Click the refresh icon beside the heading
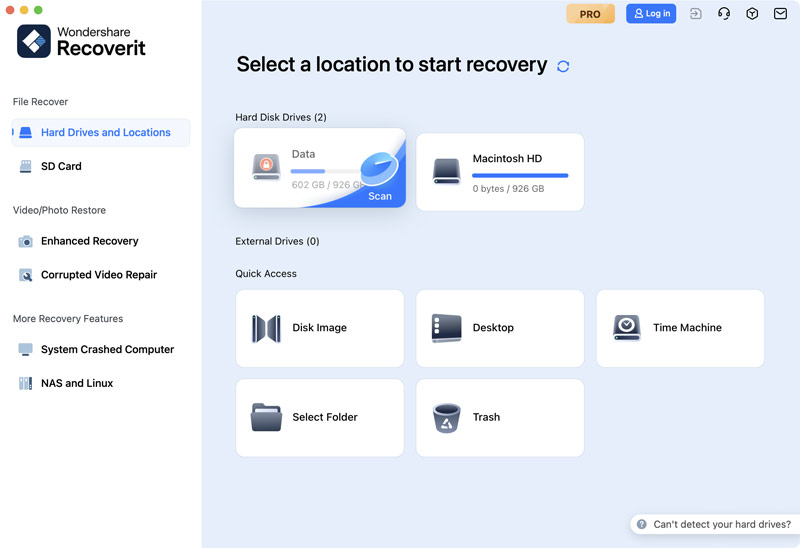Screen dimensions: 800x548 pos(563,66)
